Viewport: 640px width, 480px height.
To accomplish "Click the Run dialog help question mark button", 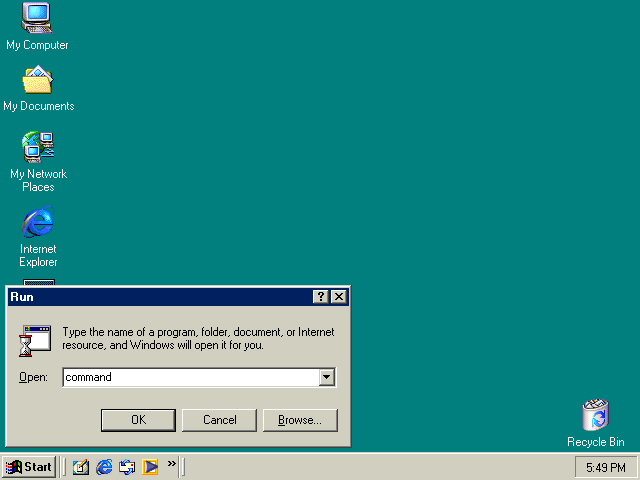I will click(x=321, y=297).
